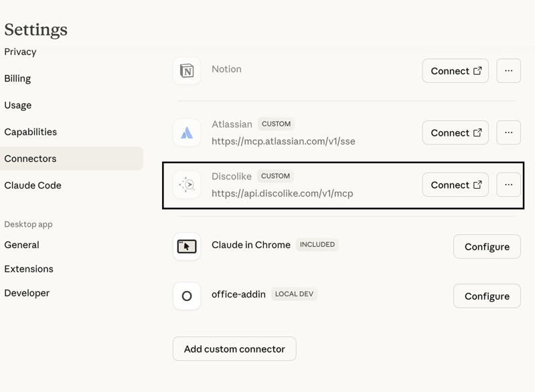The image size is (535, 392).
Task: Click the office-addin label
Action: point(238,294)
